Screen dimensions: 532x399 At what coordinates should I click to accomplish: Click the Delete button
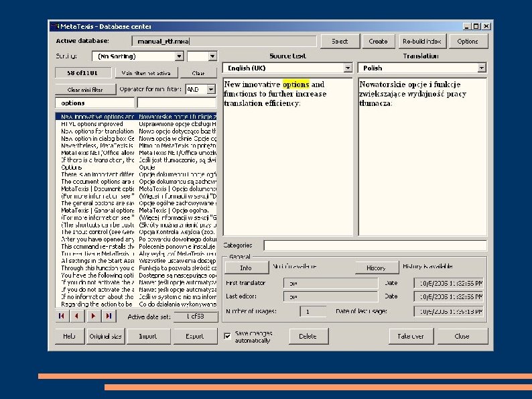point(308,336)
